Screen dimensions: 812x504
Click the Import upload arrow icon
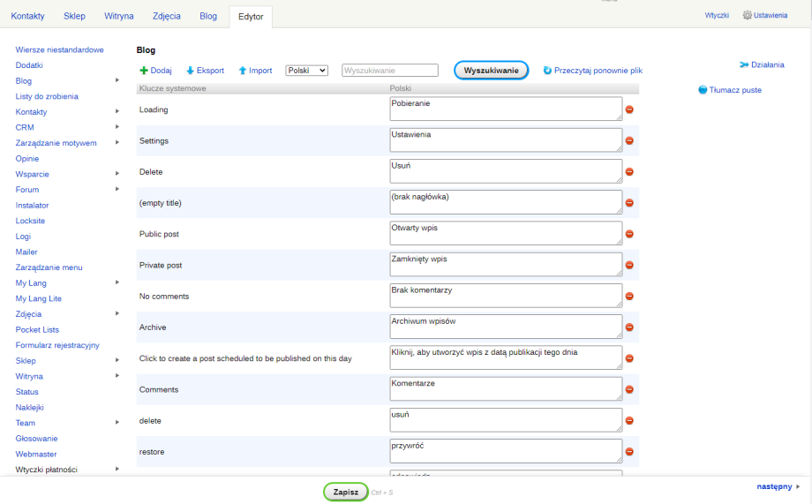243,71
